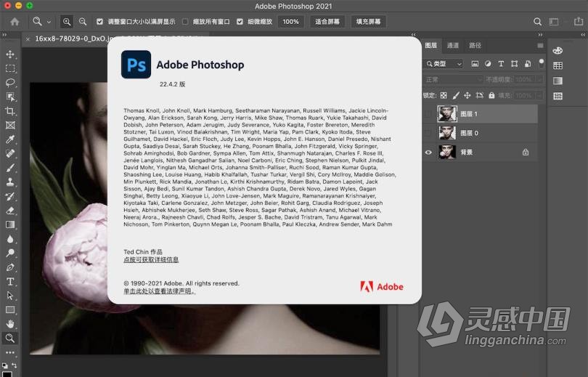Select the Pen tool

10,267
